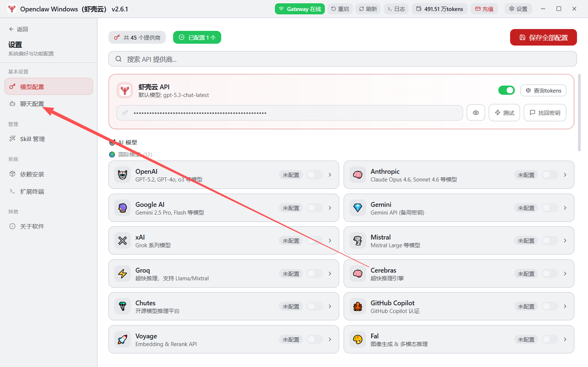Click the 重启 button in title bar
The width and height of the screenshot is (588, 367).
click(340, 9)
